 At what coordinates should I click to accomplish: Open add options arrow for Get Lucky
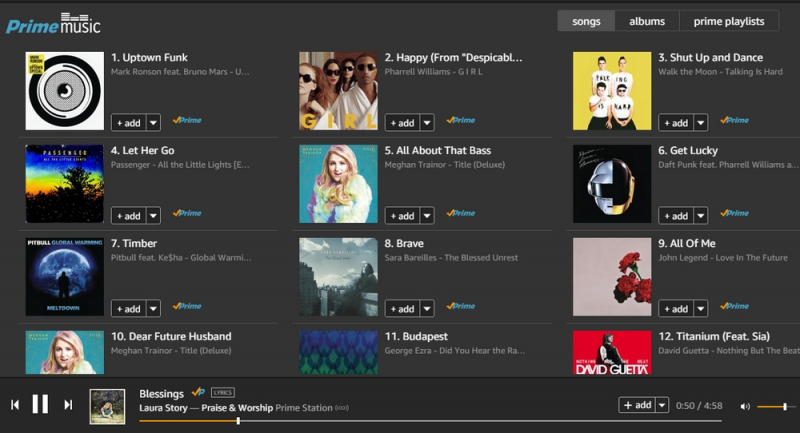pos(701,215)
